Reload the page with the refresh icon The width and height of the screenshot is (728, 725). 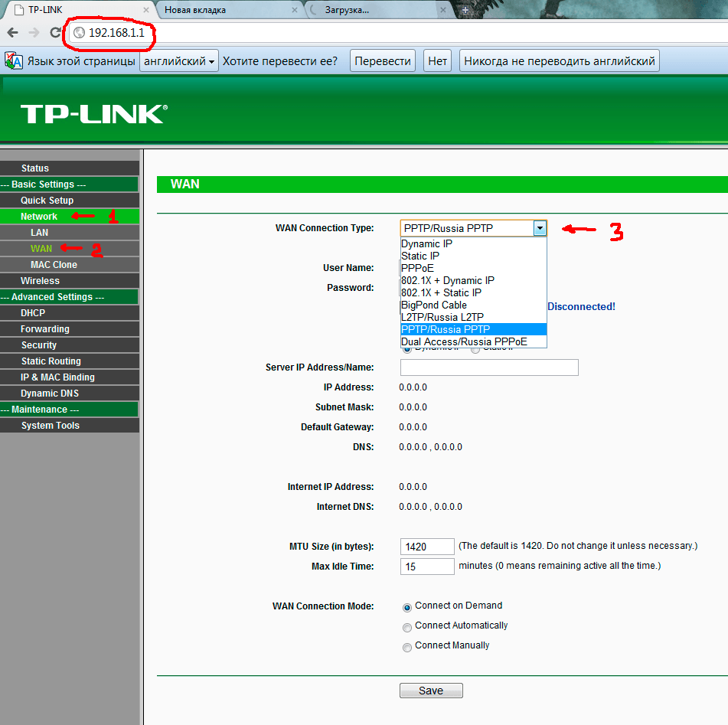click(x=55, y=32)
